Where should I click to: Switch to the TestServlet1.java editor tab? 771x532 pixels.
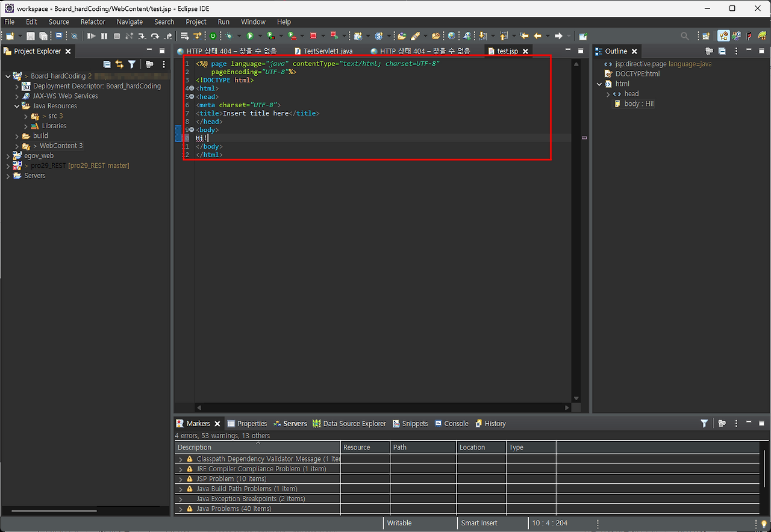[x=328, y=51]
